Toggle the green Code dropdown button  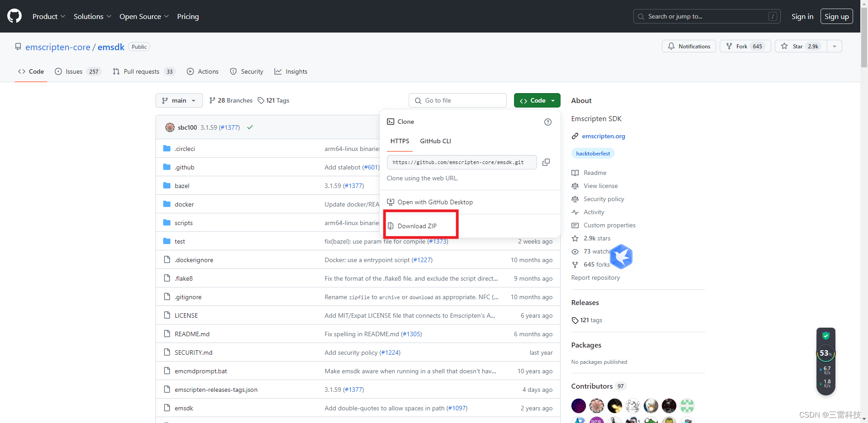tap(537, 100)
